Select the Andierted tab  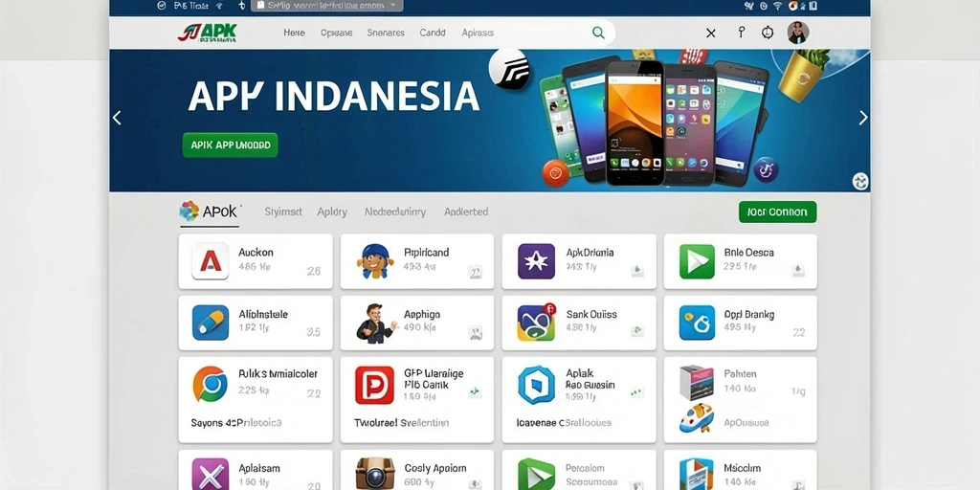466,212
